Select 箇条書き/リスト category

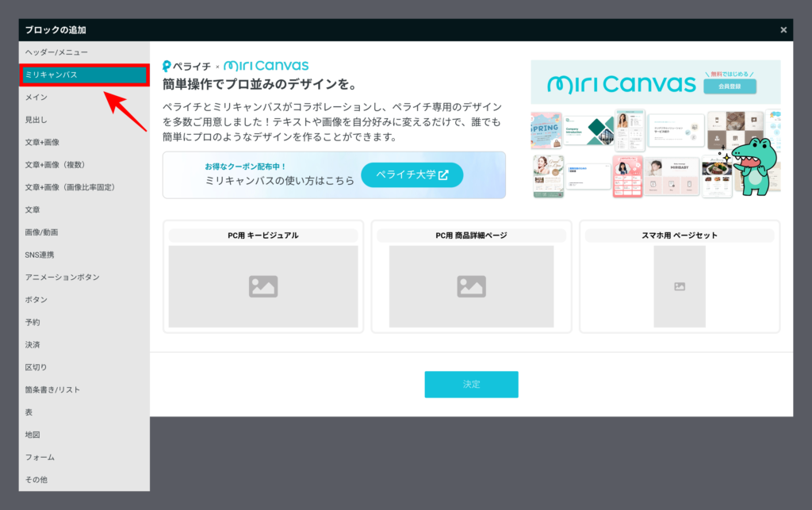84,390
